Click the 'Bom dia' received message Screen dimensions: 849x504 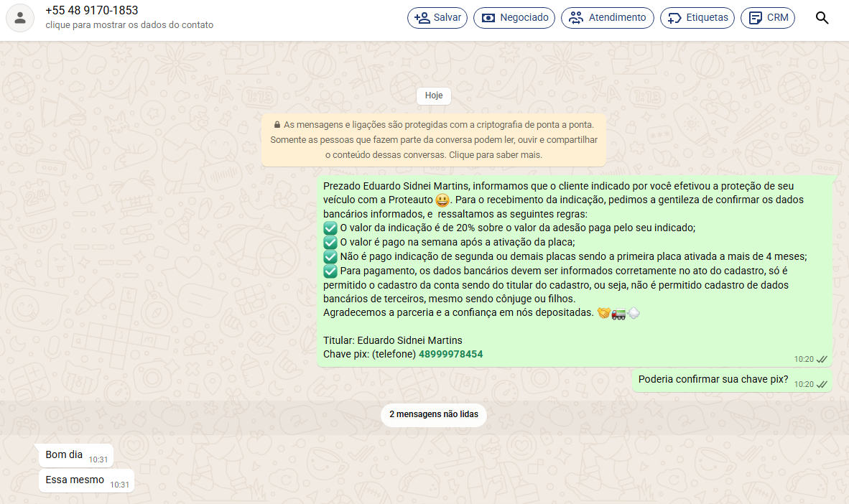tap(65, 454)
